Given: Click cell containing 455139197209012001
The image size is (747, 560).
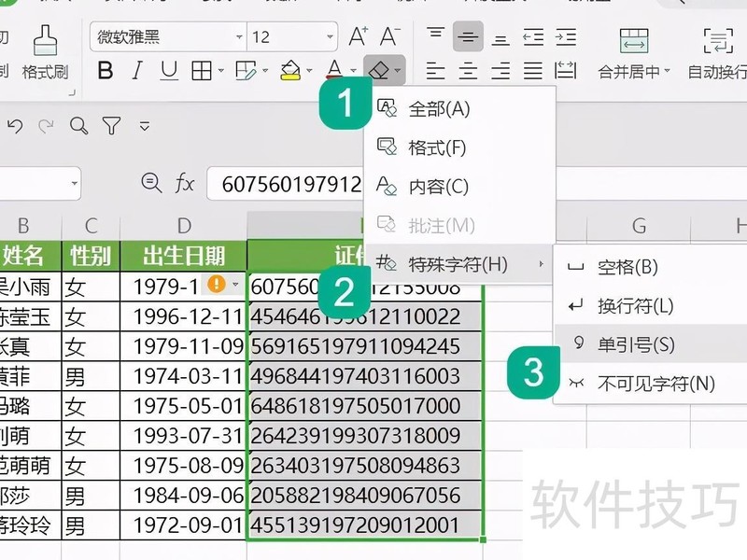Looking at the screenshot, I should [x=365, y=525].
